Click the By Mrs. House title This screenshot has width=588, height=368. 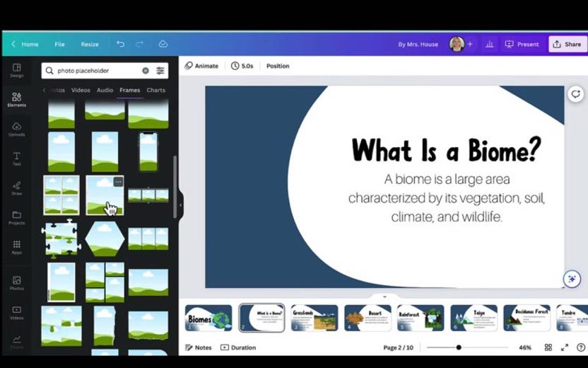point(418,45)
